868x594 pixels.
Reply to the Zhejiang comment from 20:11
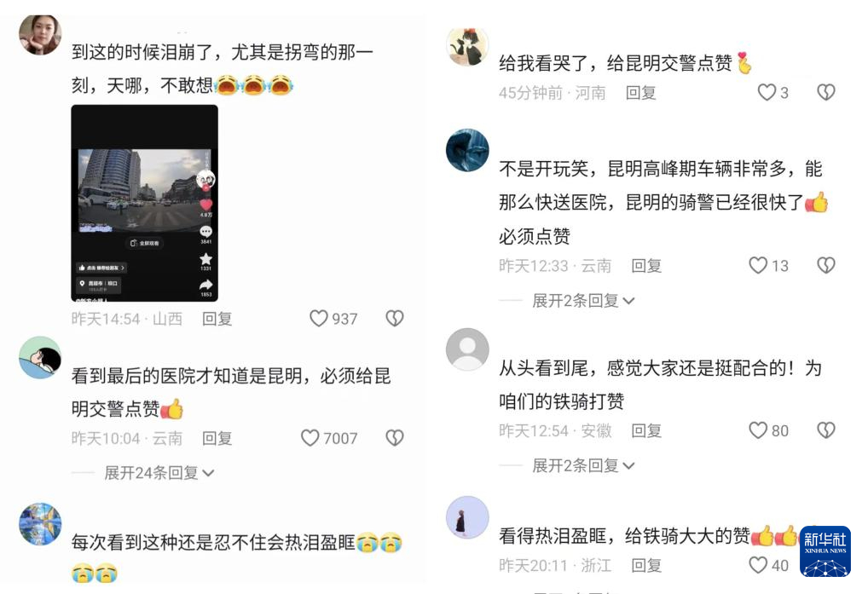646,565
